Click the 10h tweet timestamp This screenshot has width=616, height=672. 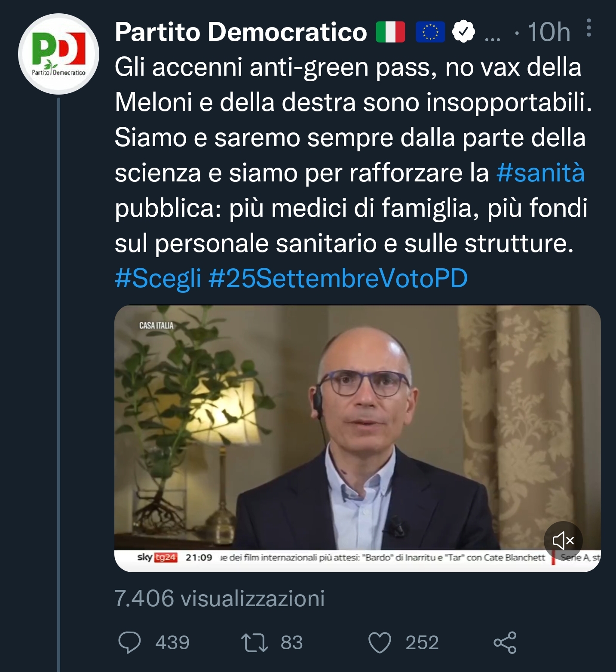(549, 32)
